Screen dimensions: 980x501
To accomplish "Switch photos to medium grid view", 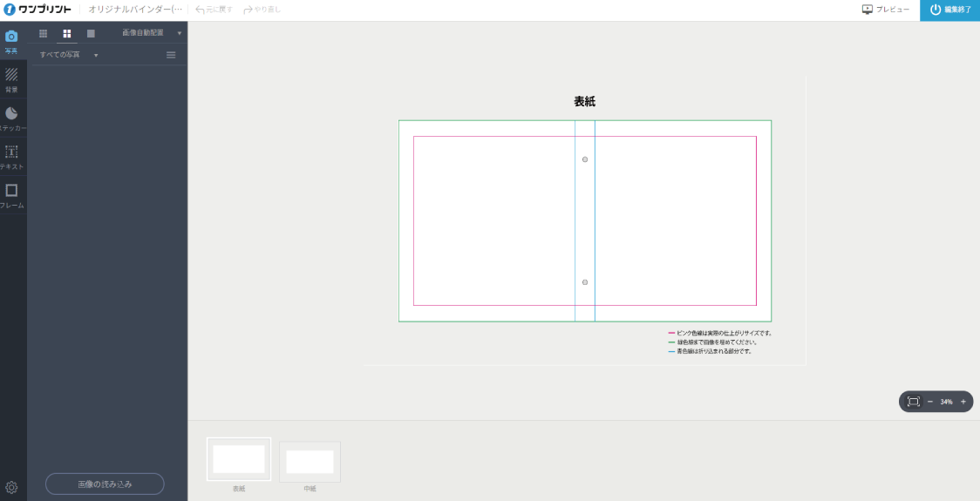I will tap(67, 33).
